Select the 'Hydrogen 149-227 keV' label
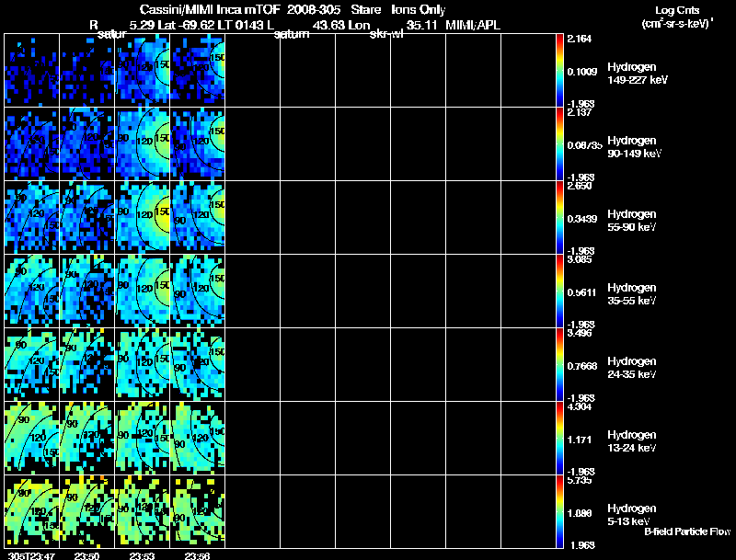Image resolution: width=736 pixels, height=560 pixels. [638, 74]
